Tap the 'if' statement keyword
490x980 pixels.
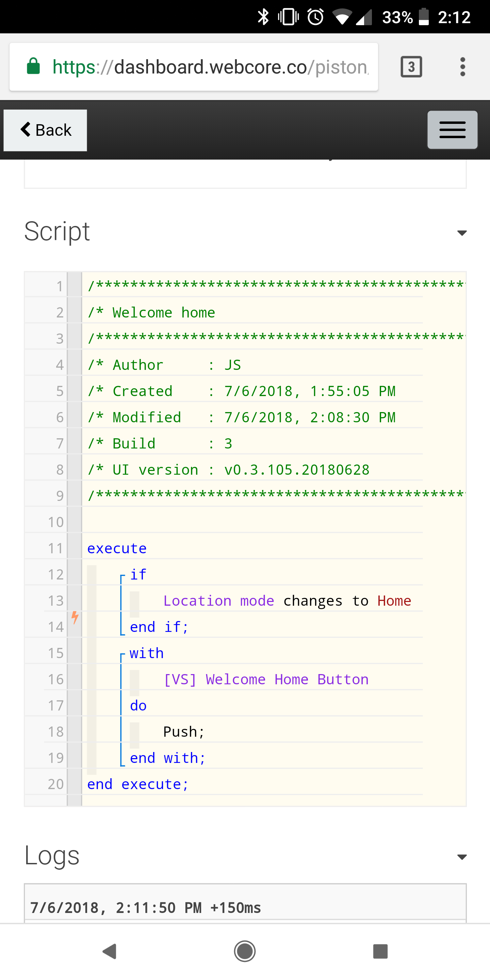click(138, 574)
